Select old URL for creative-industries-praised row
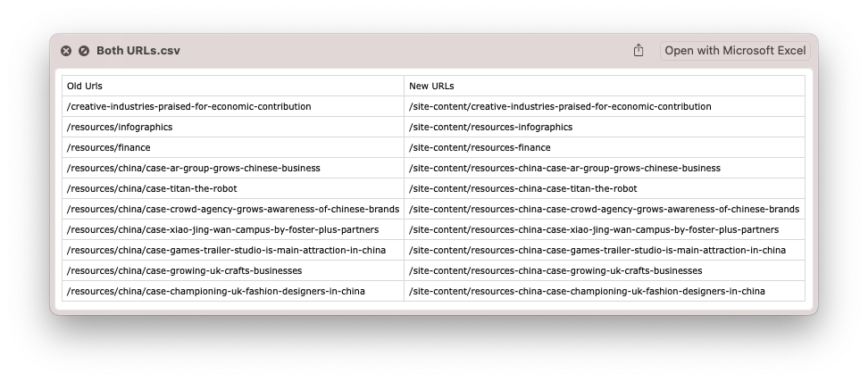Screen dimensions: 868x381 point(189,106)
